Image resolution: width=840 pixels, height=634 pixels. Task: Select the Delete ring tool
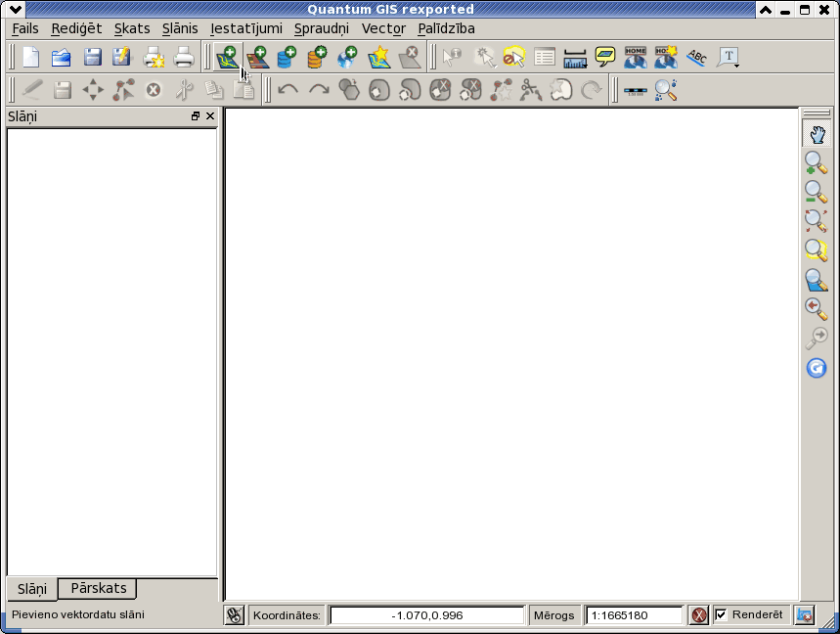440,89
